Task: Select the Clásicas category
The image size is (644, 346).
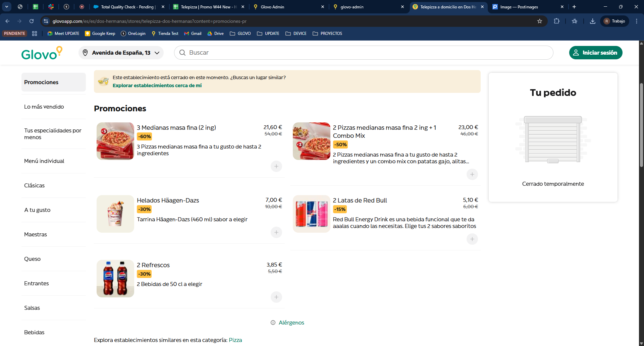Action: tap(54, 185)
